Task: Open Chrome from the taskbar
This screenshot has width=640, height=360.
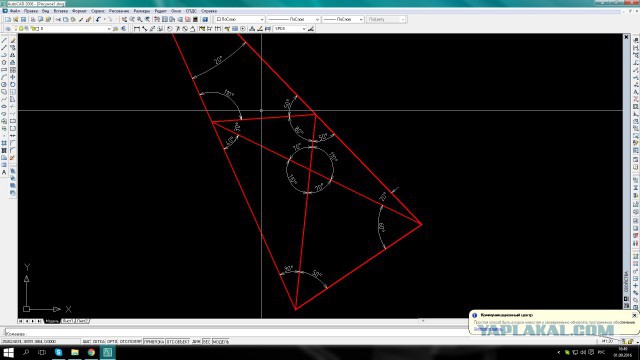Action: [x=91, y=352]
